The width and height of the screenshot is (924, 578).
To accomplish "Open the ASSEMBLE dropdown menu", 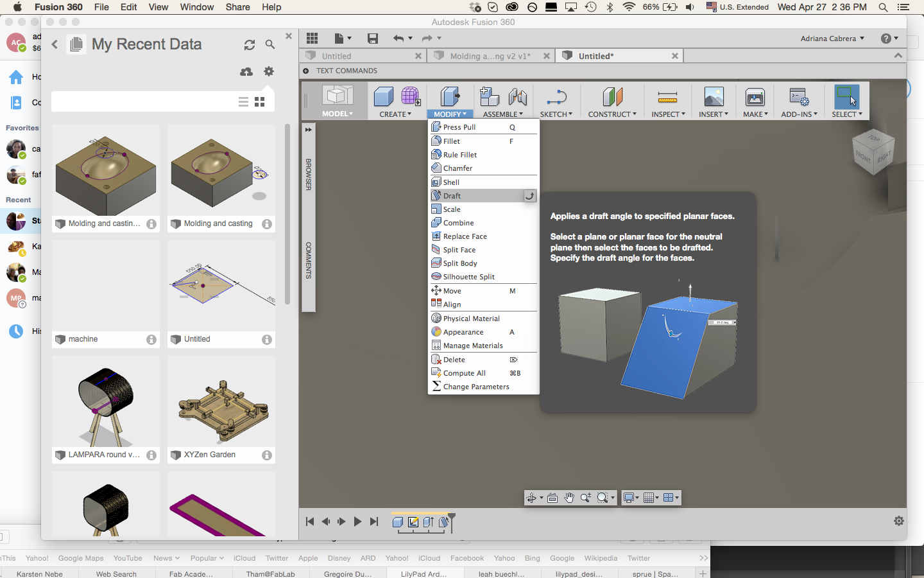I will 503,114.
